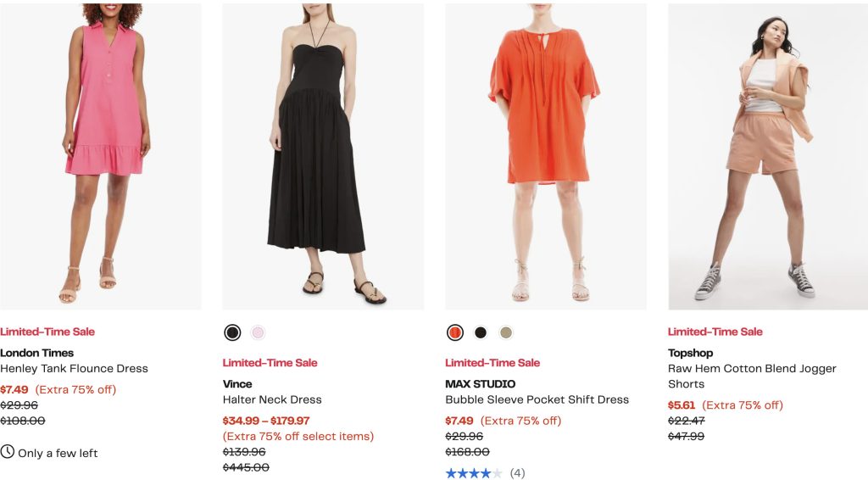This screenshot has width=868, height=480.
Task: Click the MAX STUDIO brand name
Action: 481,384
